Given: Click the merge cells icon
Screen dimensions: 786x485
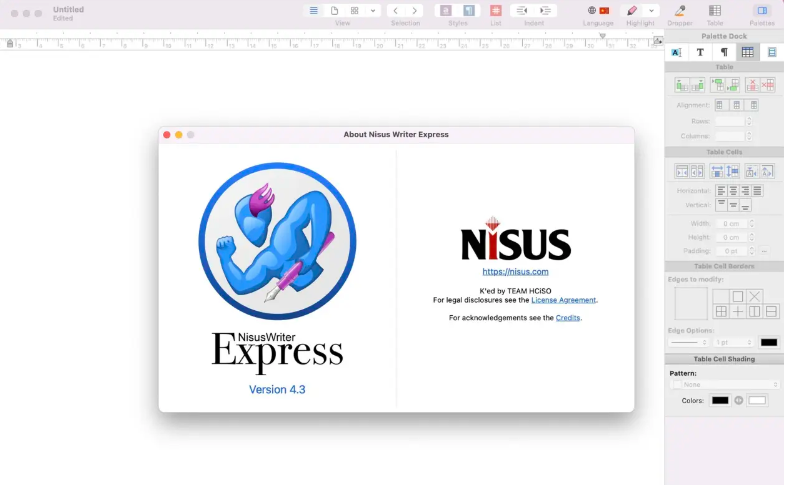Looking at the screenshot, I should pyautogui.click(x=682, y=172).
